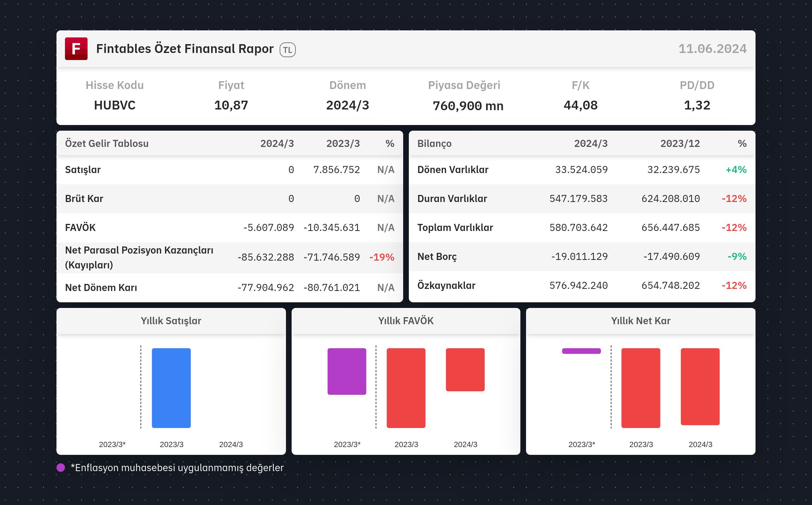The height and width of the screenshot is (505, 812).
Task: Click the HUBVC stock code
Action: [x=115, y=105]
